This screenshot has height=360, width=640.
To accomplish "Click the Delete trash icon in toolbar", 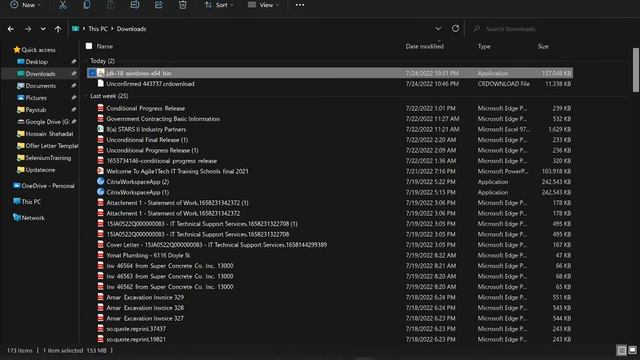I will pyautogui.click(x=183, y=5).
